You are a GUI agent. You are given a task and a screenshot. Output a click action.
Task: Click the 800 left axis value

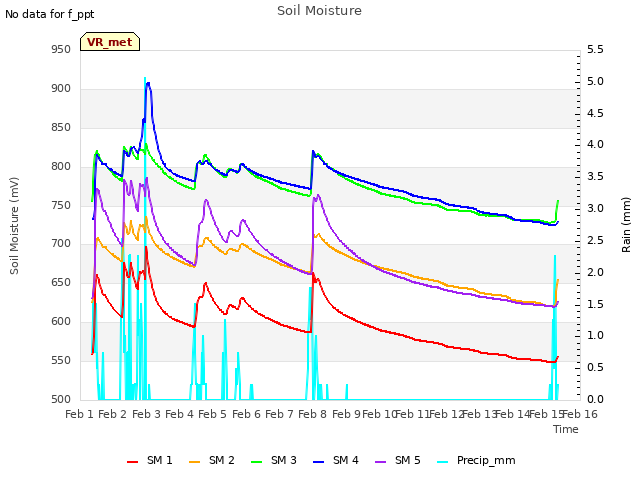click(61, 167)
